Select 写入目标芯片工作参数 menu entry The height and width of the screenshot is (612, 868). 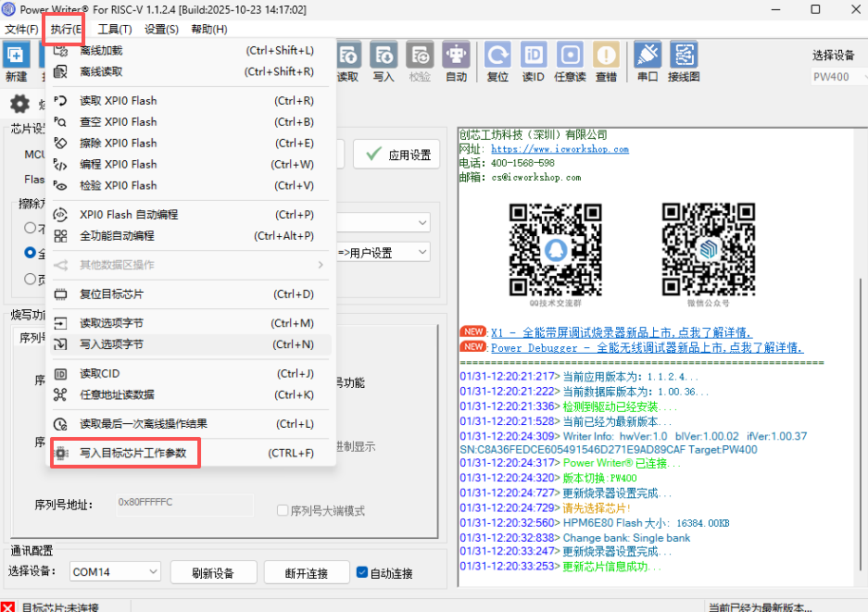(132, 454)
